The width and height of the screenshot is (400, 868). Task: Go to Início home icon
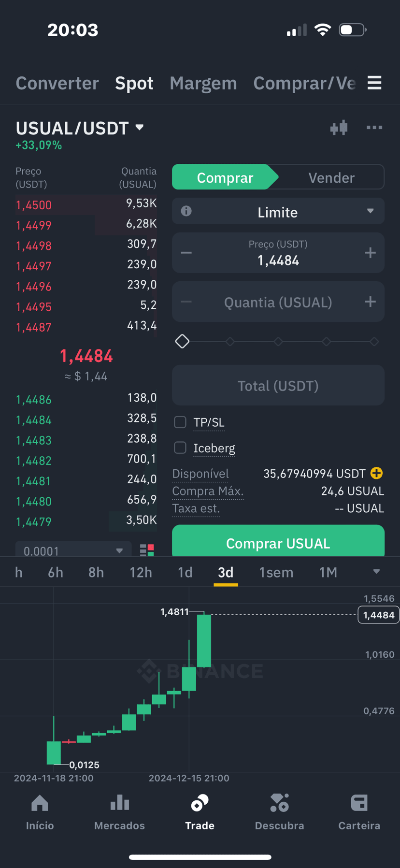tap(40, 812)
